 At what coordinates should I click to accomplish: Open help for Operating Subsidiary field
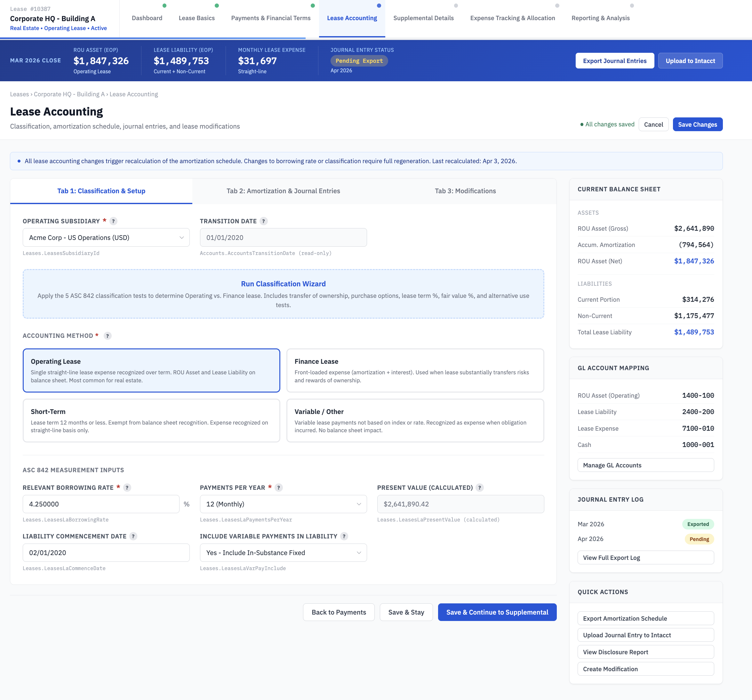(114, 221)
